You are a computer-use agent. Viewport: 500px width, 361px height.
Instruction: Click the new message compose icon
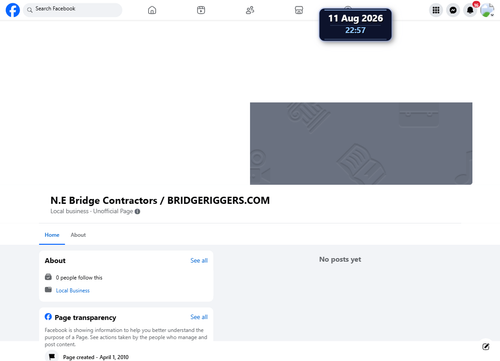(486, 347)
